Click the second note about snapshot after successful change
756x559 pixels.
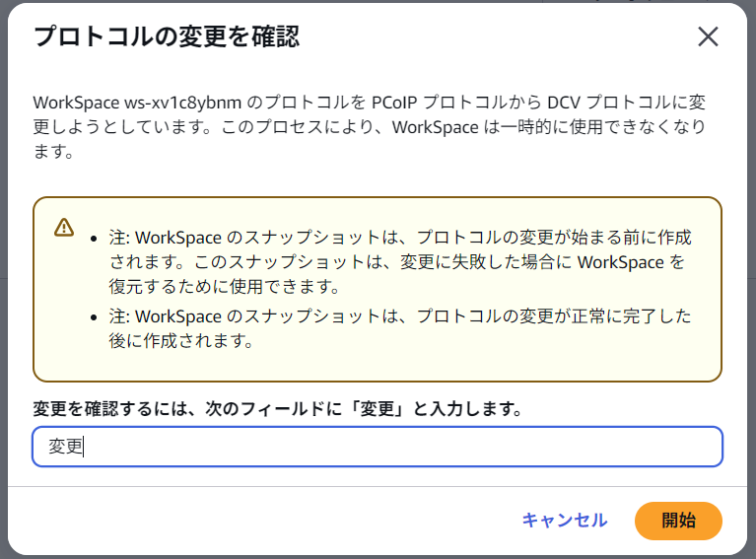click(x=400, y=328)
